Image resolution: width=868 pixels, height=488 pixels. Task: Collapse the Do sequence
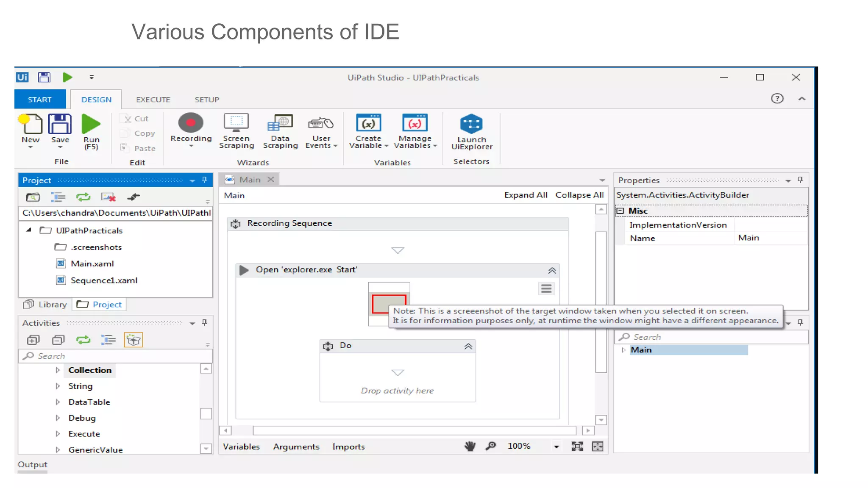tap(468, 346)
